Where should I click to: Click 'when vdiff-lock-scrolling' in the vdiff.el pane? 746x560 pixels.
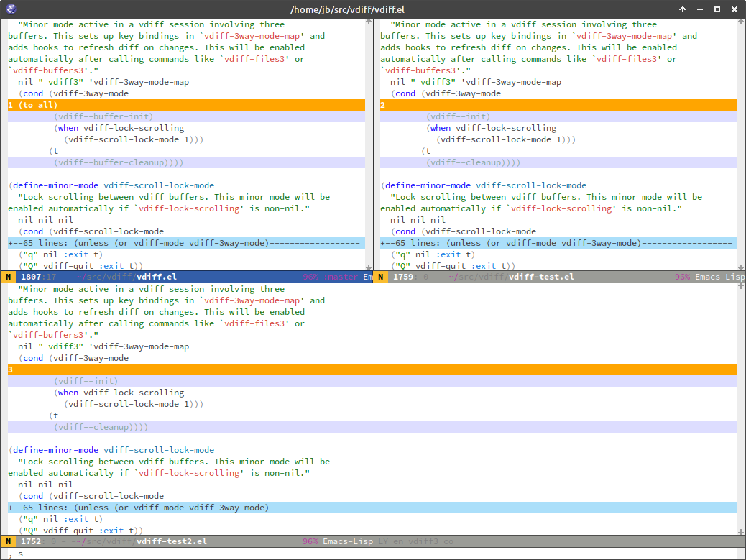coord(121,128)
